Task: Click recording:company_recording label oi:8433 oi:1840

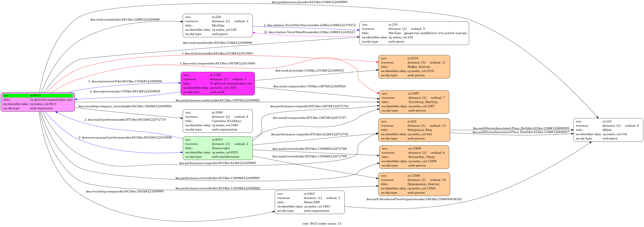Action: pos(125,106)
